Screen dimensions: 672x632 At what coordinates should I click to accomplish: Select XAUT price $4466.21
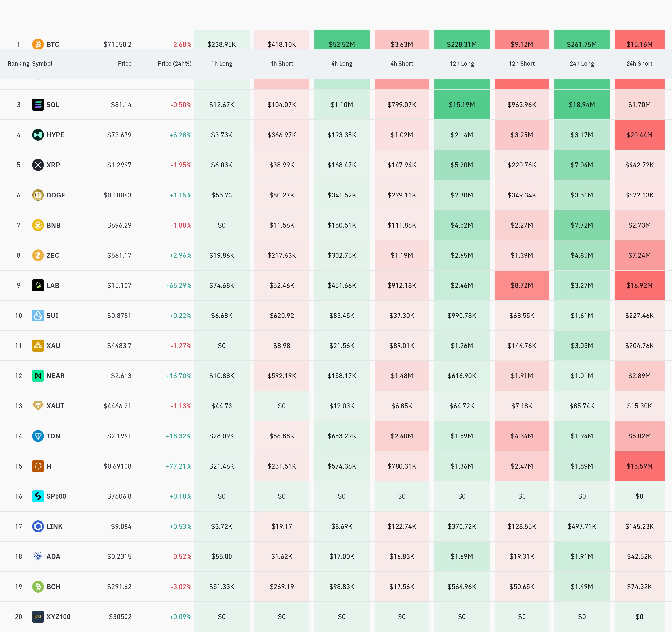[117, 406]
